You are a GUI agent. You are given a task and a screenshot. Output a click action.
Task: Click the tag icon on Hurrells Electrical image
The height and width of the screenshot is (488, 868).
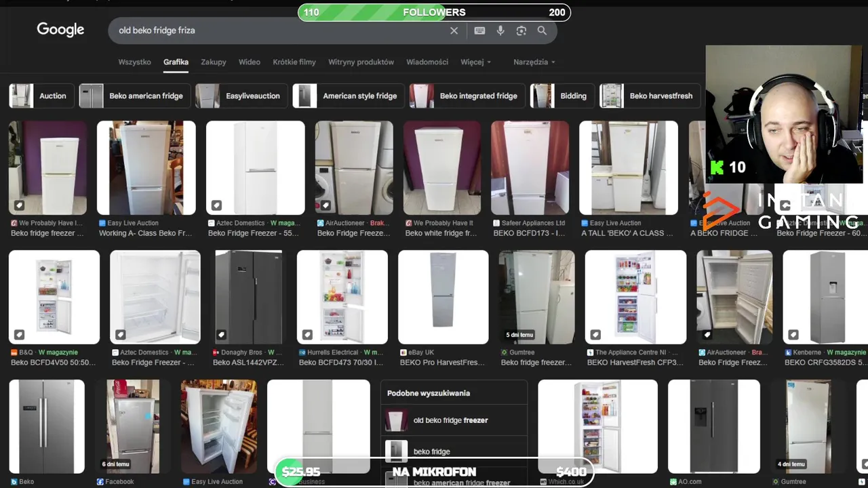[307, 334]
